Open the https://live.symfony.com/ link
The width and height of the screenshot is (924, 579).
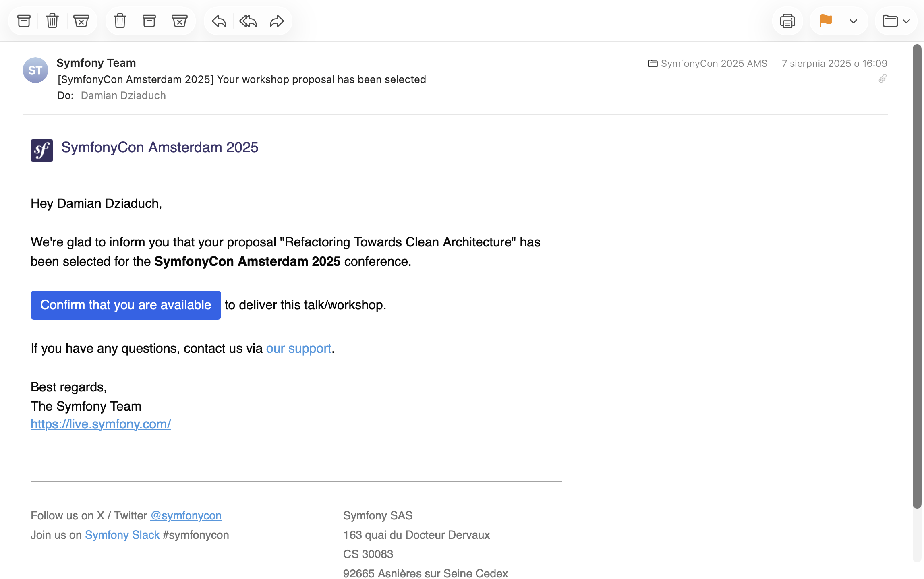click(101, 424)
